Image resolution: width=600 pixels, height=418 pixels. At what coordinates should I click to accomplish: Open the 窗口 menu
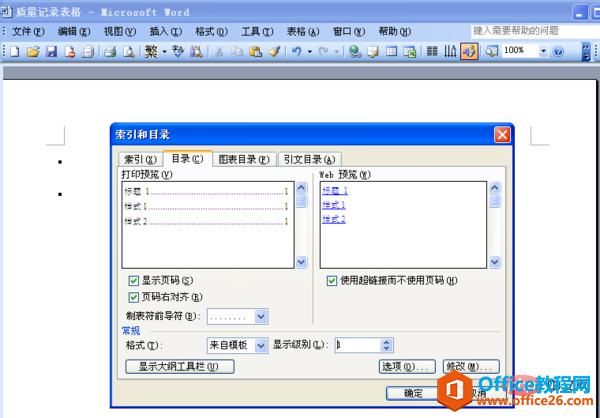(x=349, y=31)
